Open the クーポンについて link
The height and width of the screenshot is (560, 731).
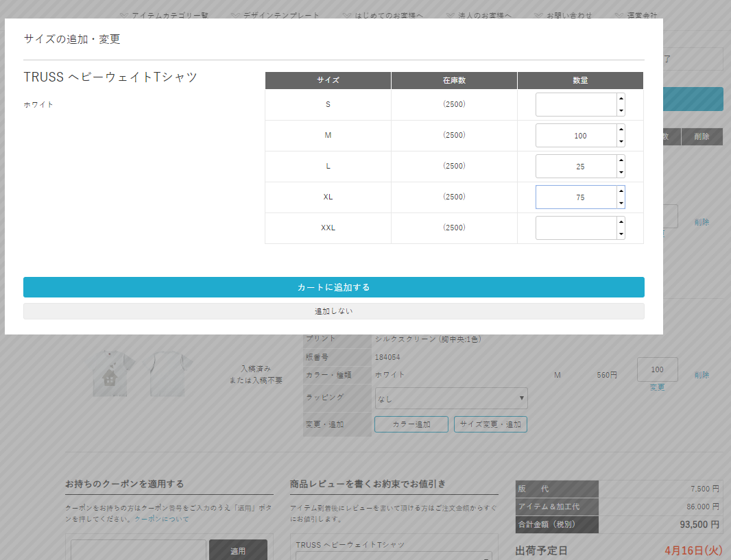[x=162, y=519]
